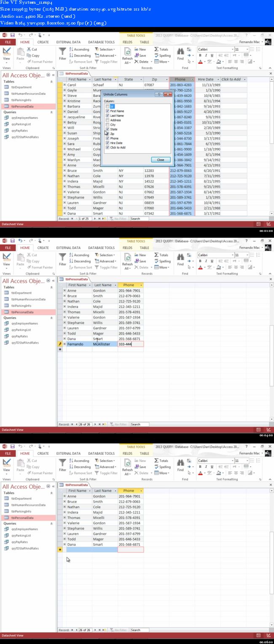This screenshot has height=644, width=274.
Task: Click the Bold icon in the 00:02:00 frame
Action: 201,55
